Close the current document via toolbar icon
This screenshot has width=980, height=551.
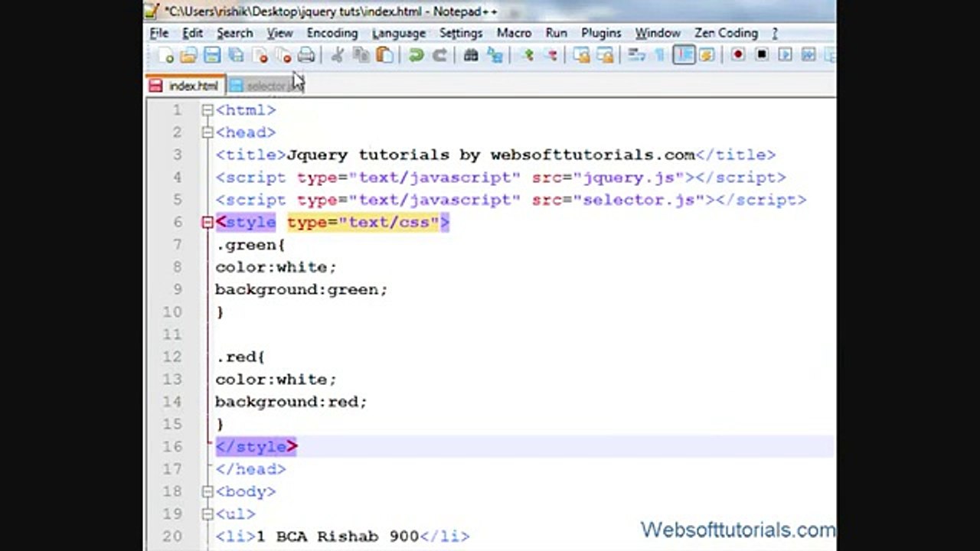[x=260, y=55]
